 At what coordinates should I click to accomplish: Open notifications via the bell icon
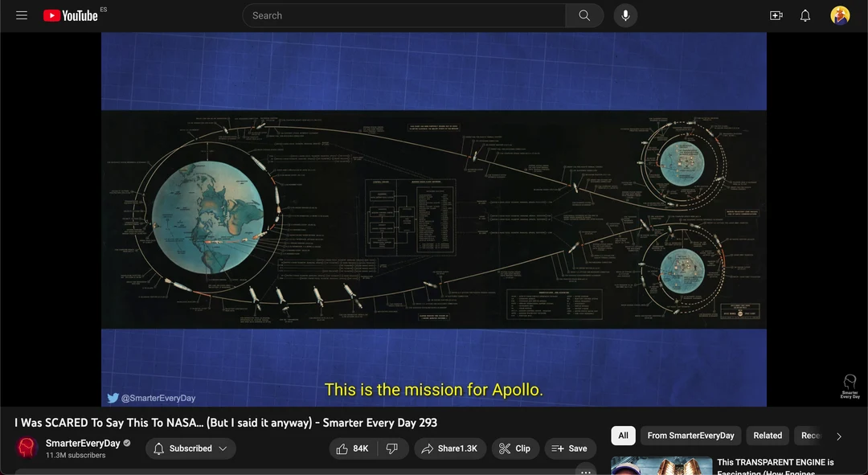point(805,14)
